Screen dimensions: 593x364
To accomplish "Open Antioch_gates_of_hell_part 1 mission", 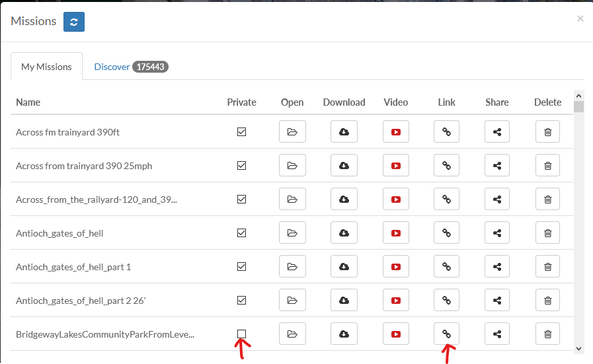I will 292,266.
